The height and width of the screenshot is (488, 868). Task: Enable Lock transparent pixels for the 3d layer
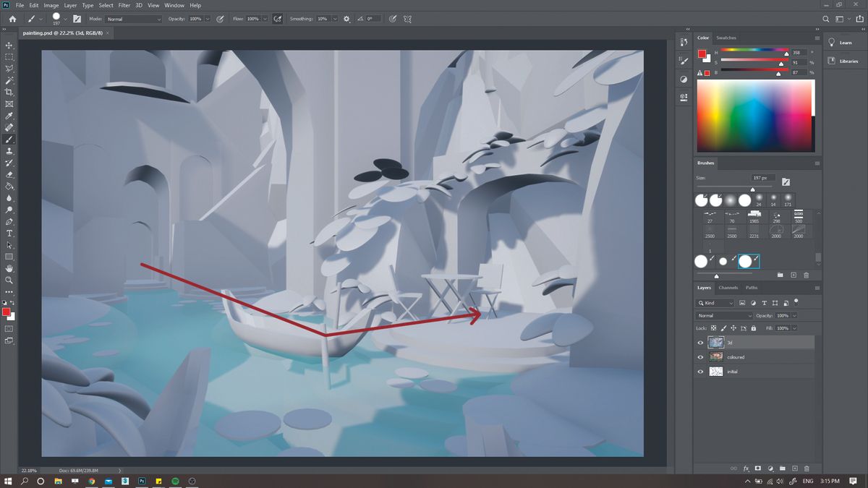pos(713,328)
